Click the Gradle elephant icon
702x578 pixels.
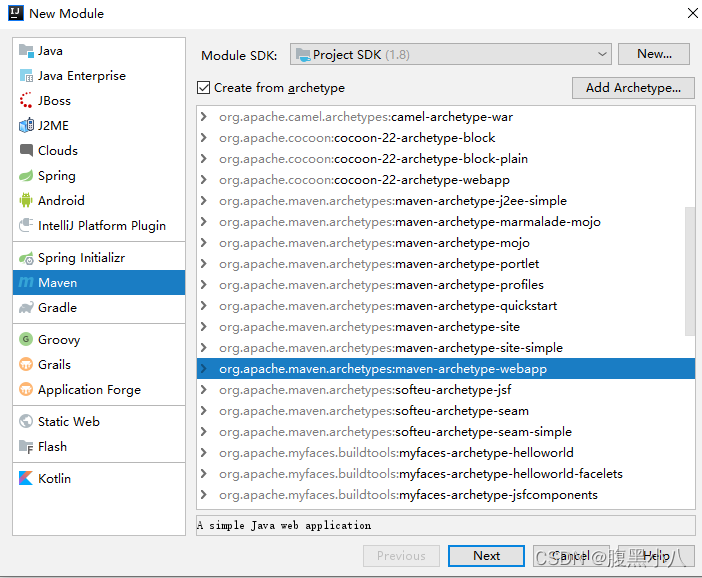pyautogui.click(x=26, y=308)
